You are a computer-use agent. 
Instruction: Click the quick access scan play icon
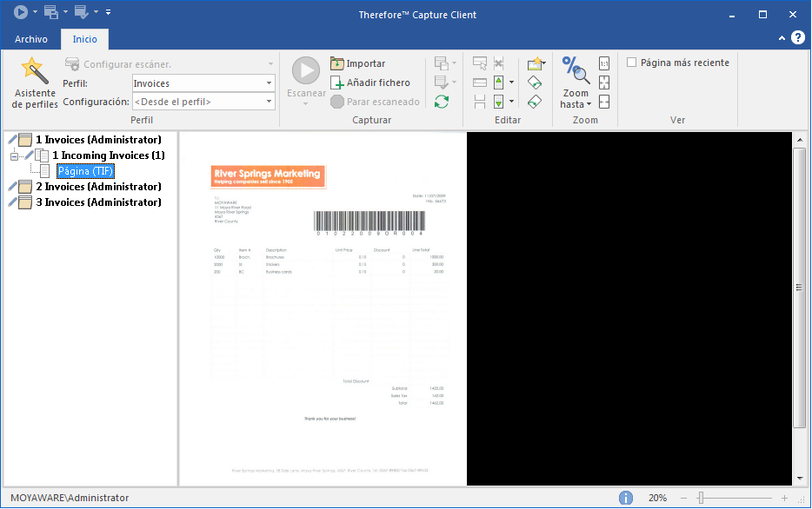(21, 12)
